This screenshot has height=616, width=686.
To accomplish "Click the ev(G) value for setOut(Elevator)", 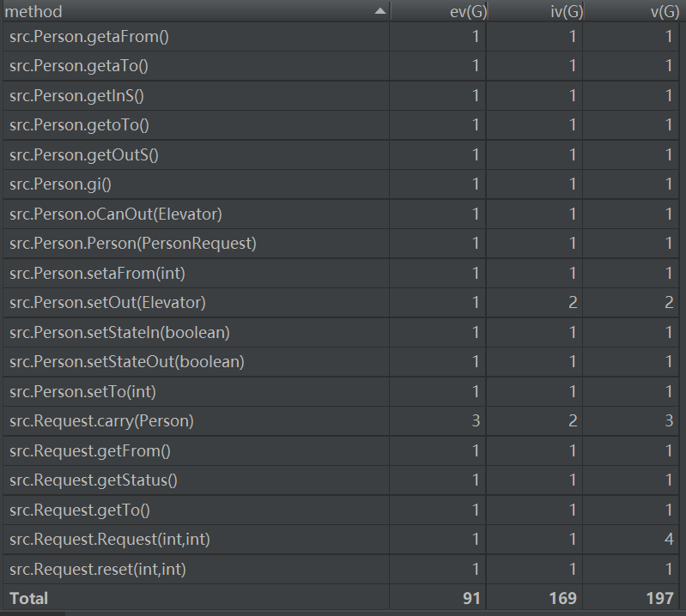I will [476, 303].
